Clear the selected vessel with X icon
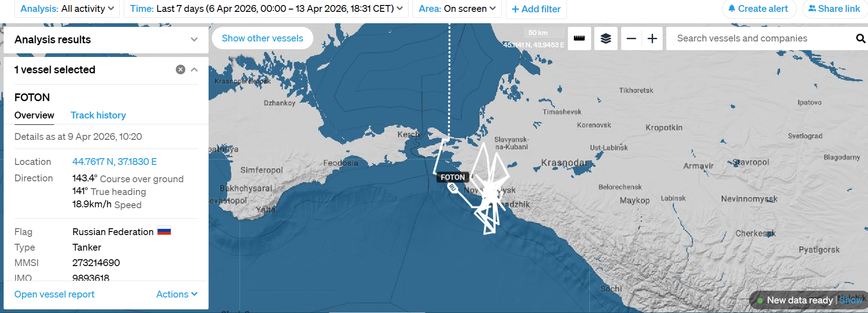Screen dimensions: 868x313 point(180,69)
